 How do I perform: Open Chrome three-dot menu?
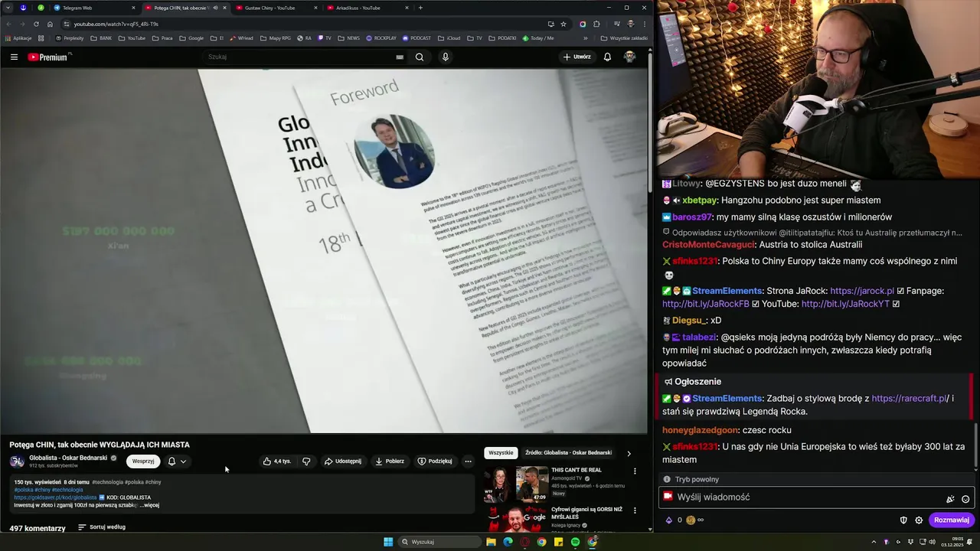[x=645, y=24]
